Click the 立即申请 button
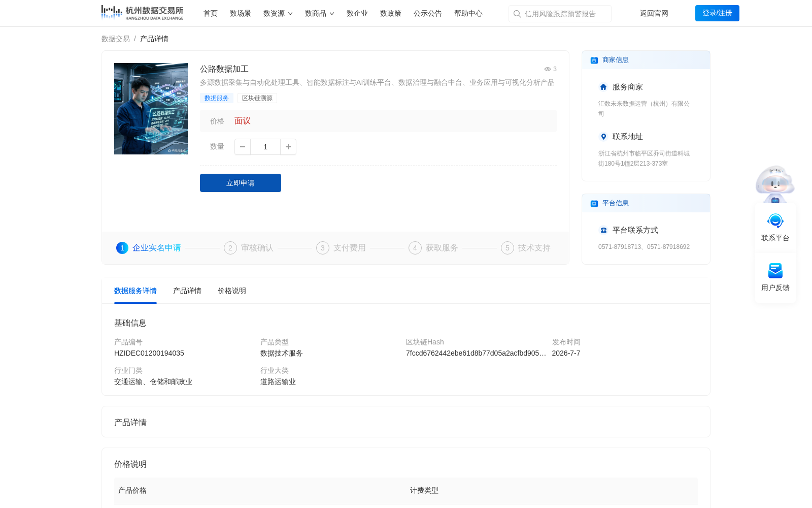Screen dimensions: 812x508 [x=241, y=183]
